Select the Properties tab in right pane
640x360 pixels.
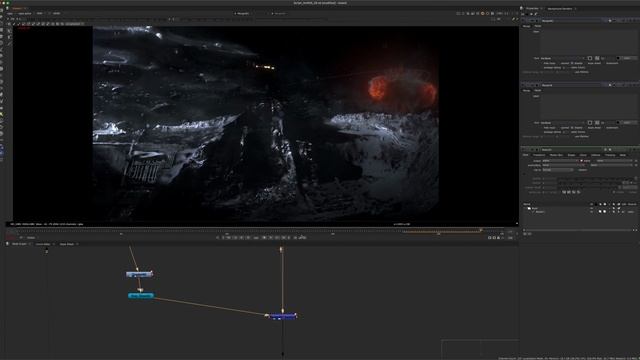point(532,8)
